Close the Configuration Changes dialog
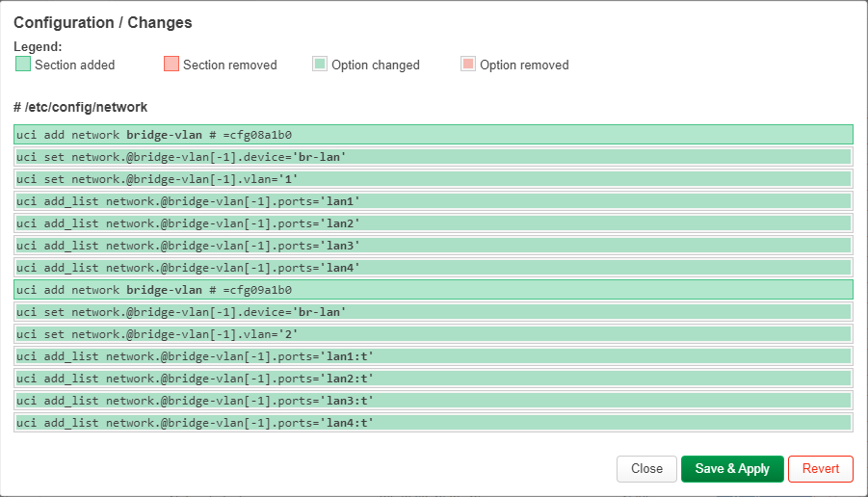868x497 pixels. click(x=646, y=469)
